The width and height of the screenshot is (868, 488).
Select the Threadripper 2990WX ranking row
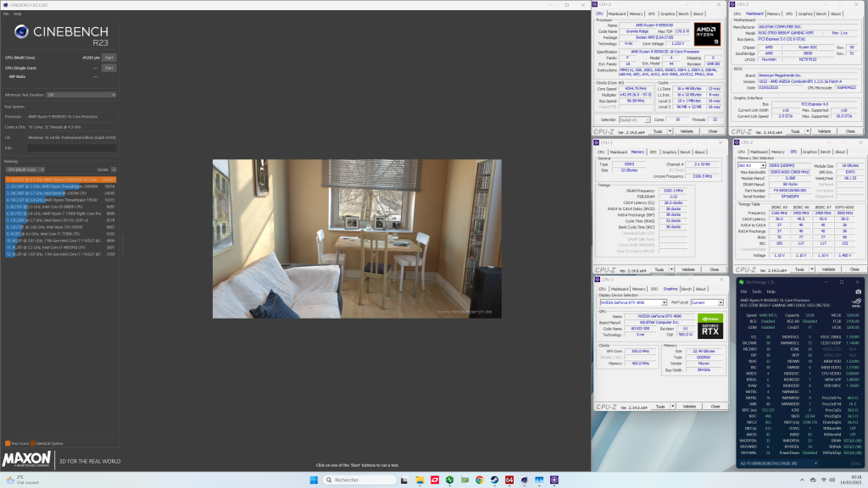click(x=61, y=186)
